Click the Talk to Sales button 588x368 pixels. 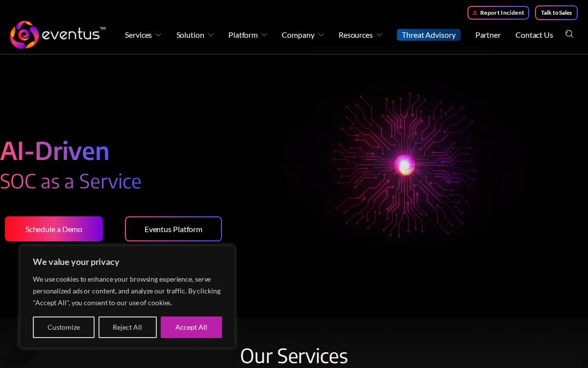tap(556, 13)
